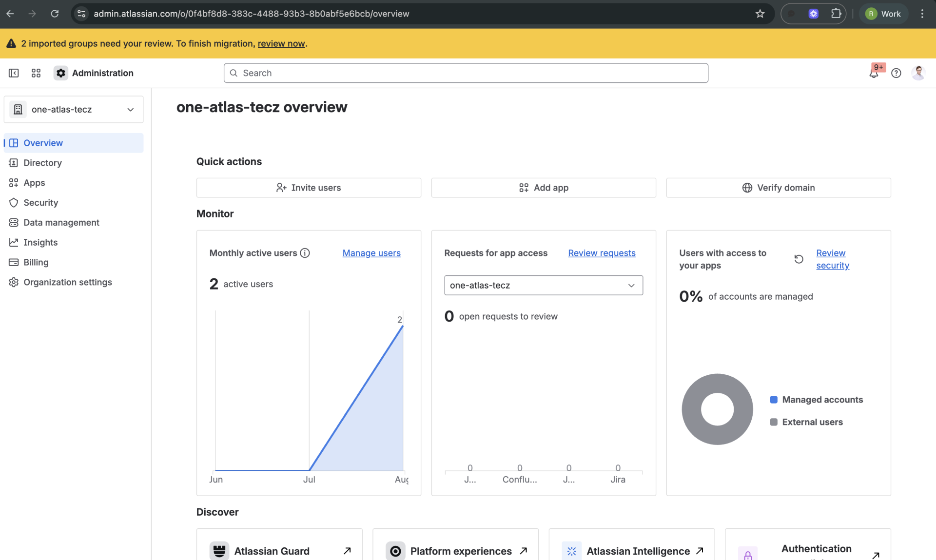Open the help question mark icon
Screen dimensions: 936x560
point(896,73)
